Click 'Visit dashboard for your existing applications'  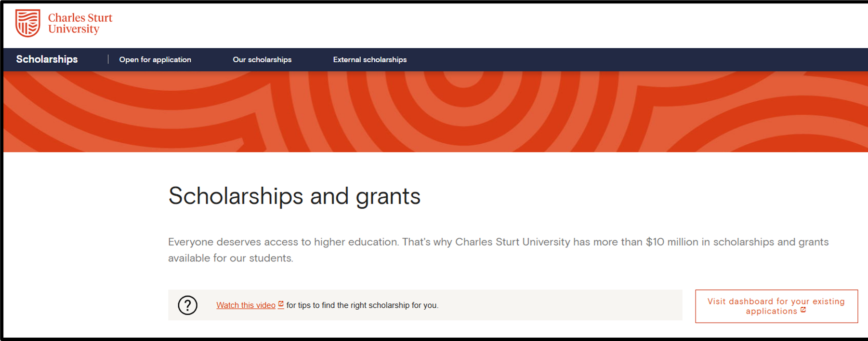776,306
